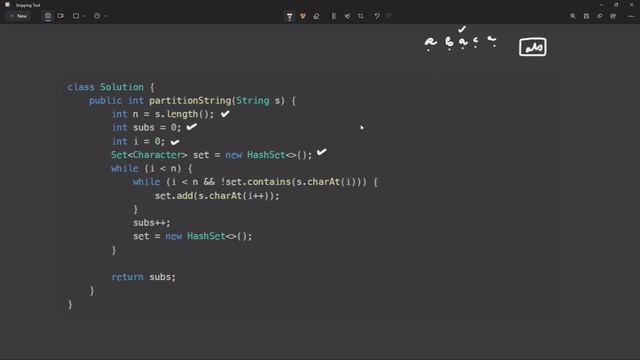The image size is (640, 360).
Task: Click the text 'class Solution {'
Action: point(111,87)
